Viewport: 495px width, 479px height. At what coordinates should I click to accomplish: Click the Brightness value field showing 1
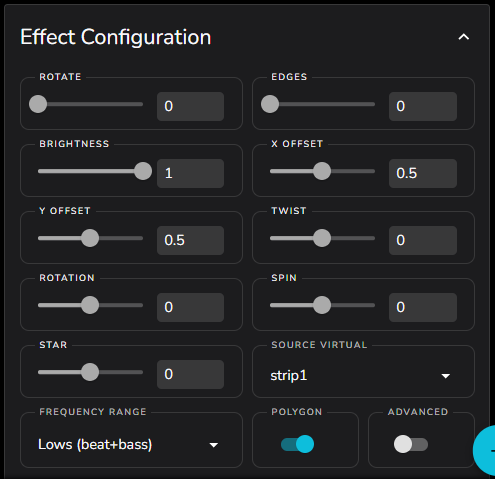tap(190, 173)
